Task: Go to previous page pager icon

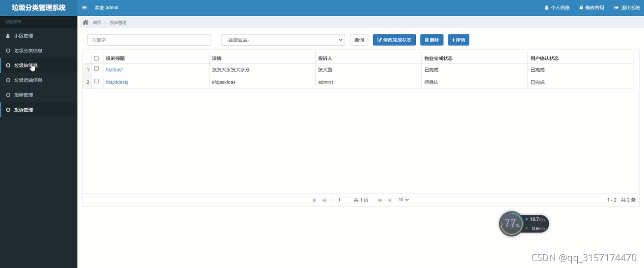Action: [x=324, y=200]
